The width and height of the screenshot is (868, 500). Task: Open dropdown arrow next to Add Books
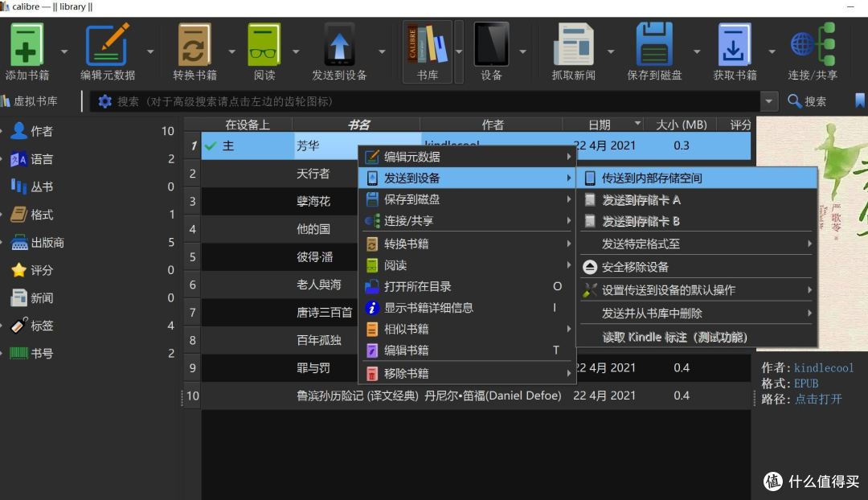[x=64, y=51]
